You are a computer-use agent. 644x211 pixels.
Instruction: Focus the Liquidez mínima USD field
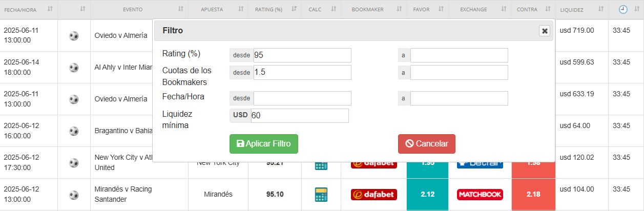pyautogui.click(x=299, y=116)
